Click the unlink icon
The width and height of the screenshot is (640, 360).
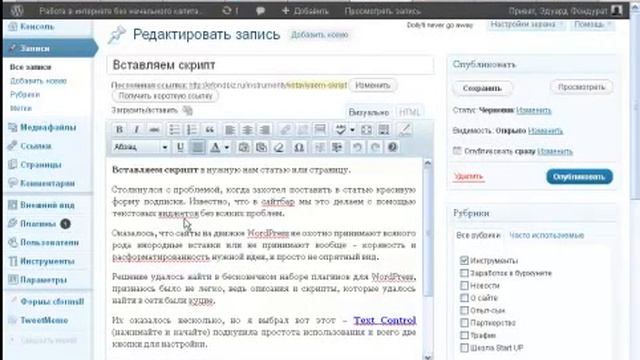302,130
